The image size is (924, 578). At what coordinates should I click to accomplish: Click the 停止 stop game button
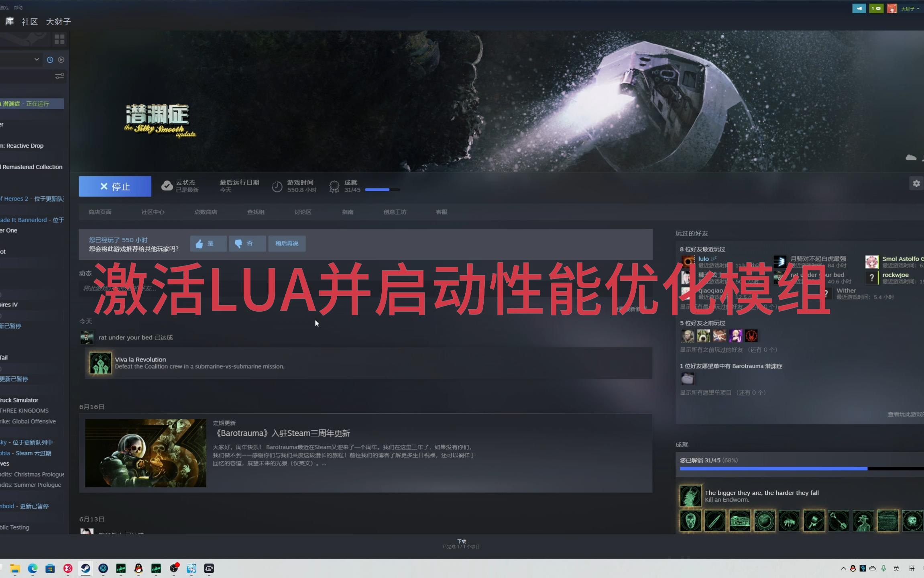tap(115, 186)
